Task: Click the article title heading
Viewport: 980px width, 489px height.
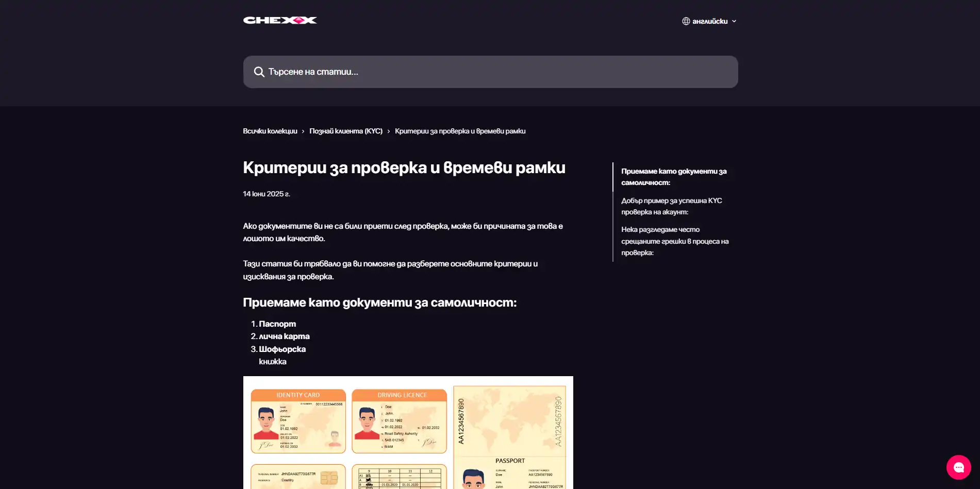Action: click(x=404, y=167)
